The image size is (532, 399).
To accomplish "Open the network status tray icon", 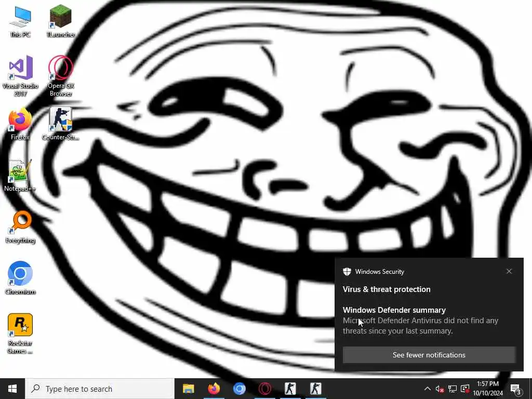I will (x=453, y=389).
